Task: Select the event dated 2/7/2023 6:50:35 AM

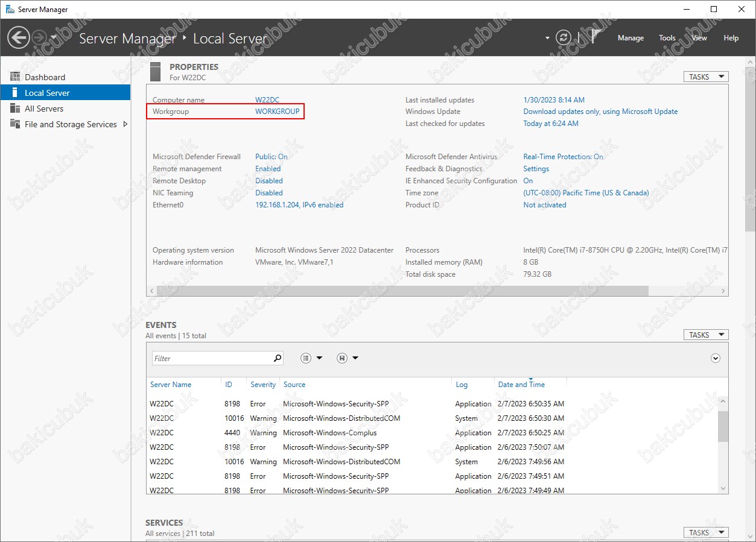Action: pos(432,404)
